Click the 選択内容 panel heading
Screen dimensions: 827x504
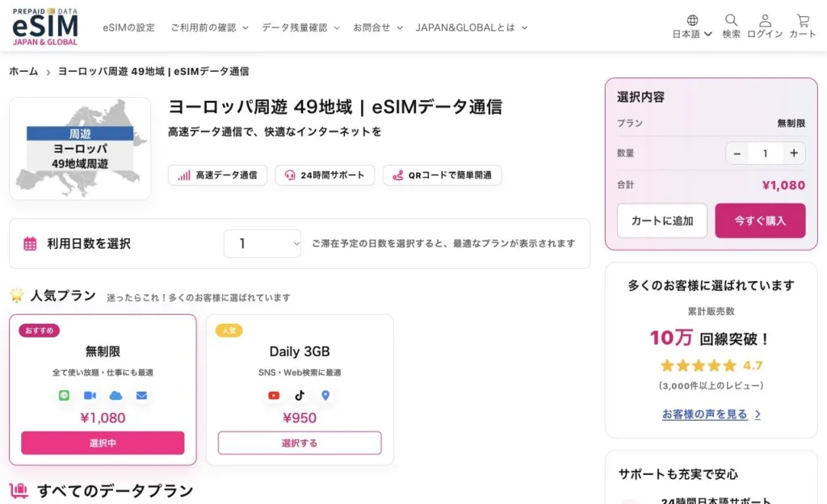point(640,97)
